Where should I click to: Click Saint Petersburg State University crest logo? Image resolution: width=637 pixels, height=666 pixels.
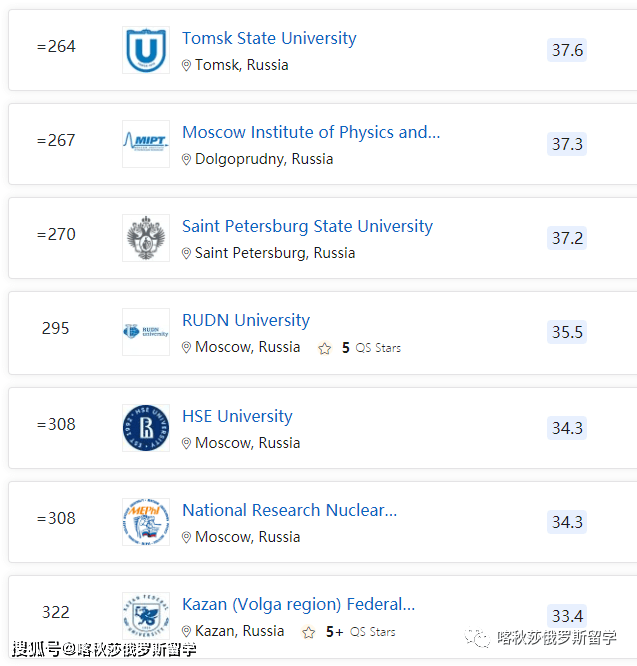click(x=146, y=238)
